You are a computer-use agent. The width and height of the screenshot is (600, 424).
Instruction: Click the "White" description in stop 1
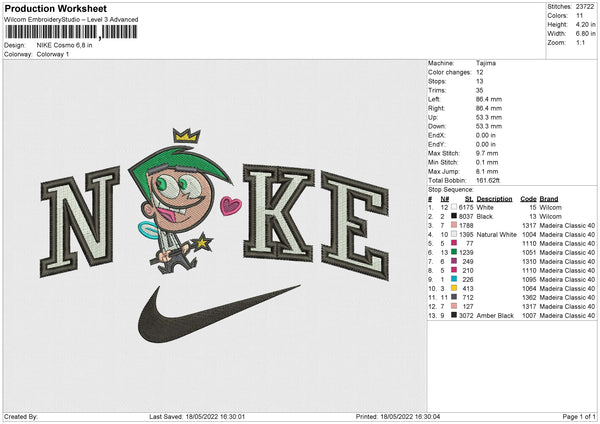(485, 207)
